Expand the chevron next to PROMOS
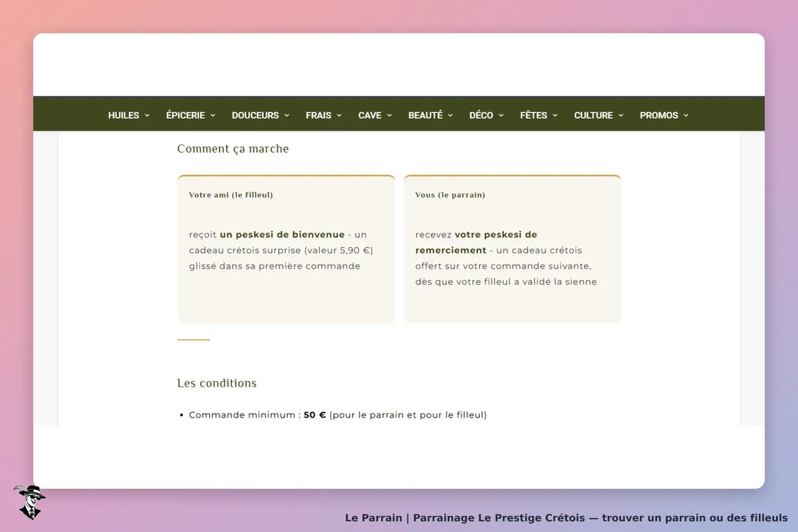798x532 pixels. (686, 116)
